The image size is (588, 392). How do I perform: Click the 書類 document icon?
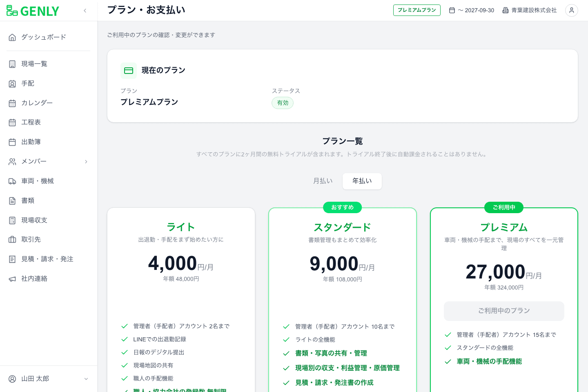(12, 201)
